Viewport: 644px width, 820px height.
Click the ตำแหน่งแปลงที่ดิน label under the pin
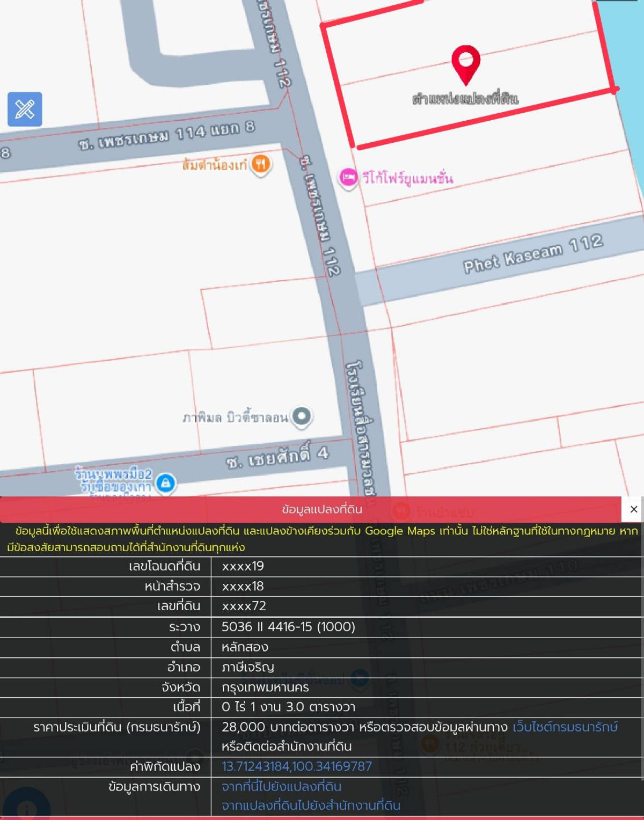tap(465, 99)
